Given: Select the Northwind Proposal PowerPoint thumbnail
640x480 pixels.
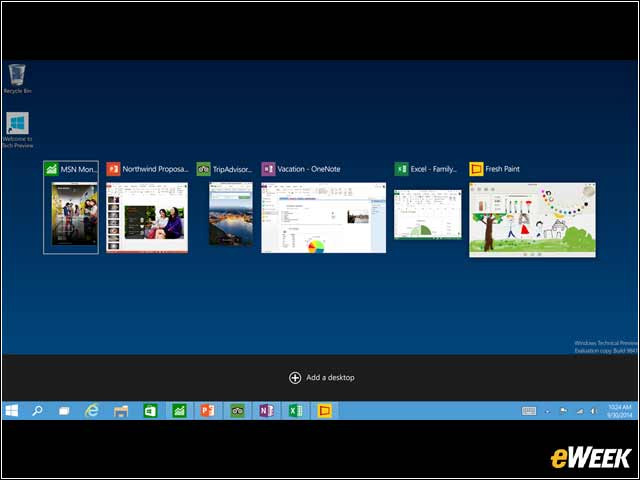Looking at the screenshot, I should (147, 218).
